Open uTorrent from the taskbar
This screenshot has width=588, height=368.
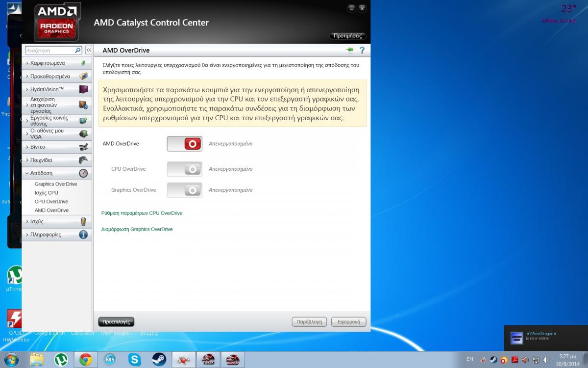pyautogui.click(x=61, y=360)
